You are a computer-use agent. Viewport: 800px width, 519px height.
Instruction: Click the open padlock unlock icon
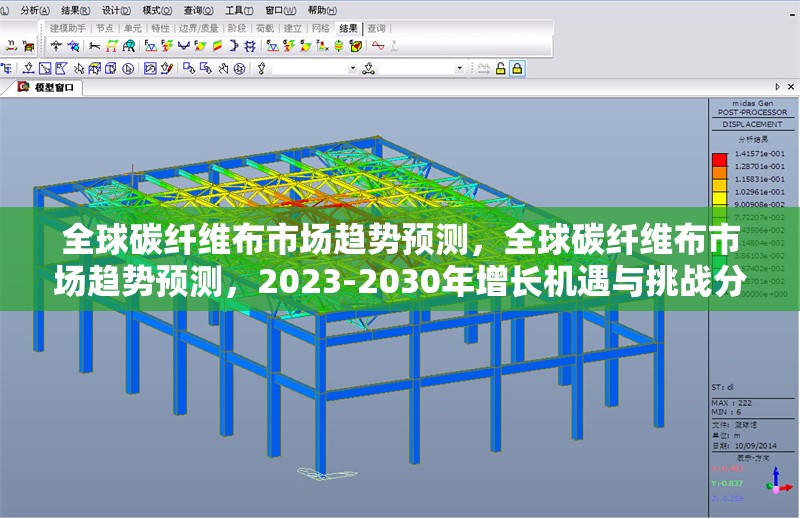point(500,68)
